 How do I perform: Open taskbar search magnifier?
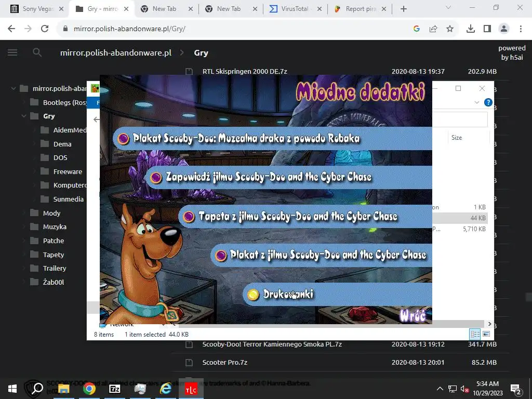pos(37,389)
